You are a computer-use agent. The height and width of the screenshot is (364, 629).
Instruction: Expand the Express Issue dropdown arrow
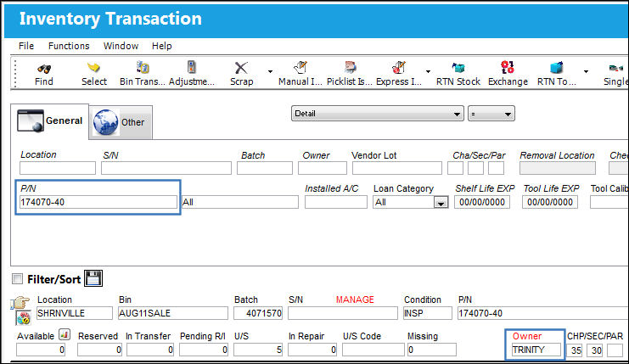point(428,72)
